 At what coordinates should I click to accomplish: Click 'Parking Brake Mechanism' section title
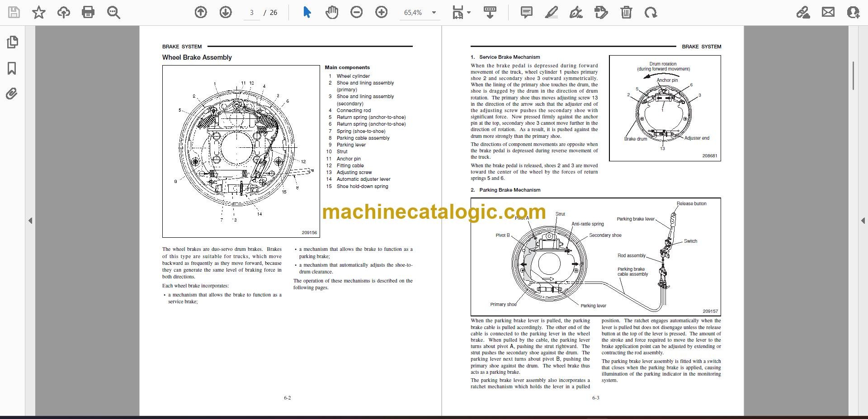point(509,190)
